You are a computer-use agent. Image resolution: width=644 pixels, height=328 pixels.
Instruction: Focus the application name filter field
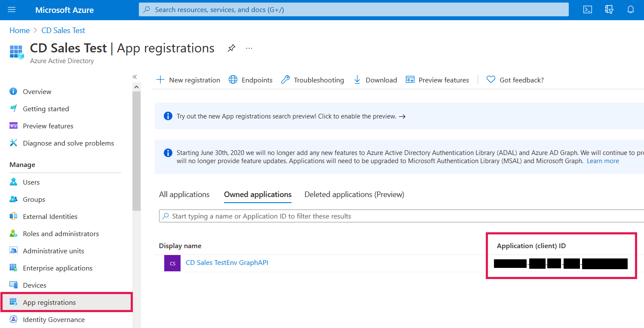coord(401,216)
